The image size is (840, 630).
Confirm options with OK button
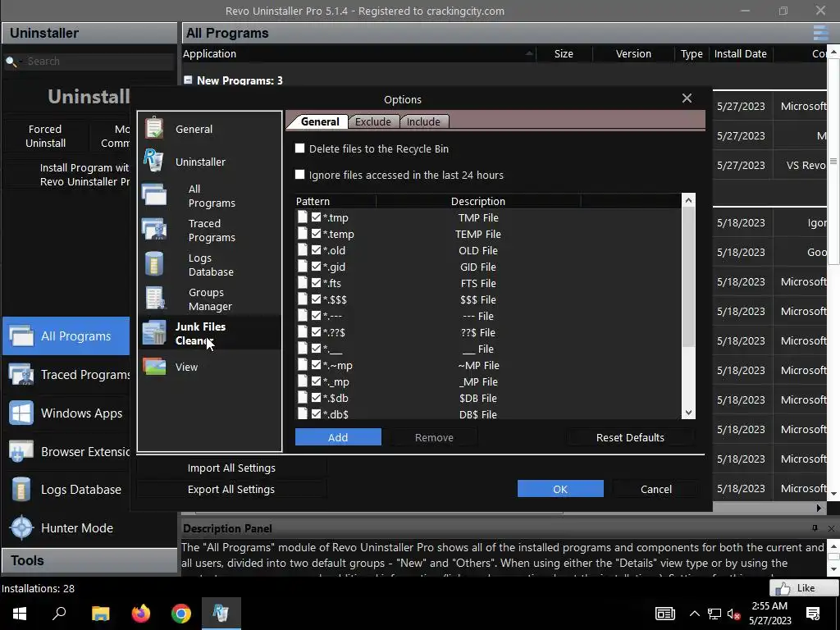560,489
